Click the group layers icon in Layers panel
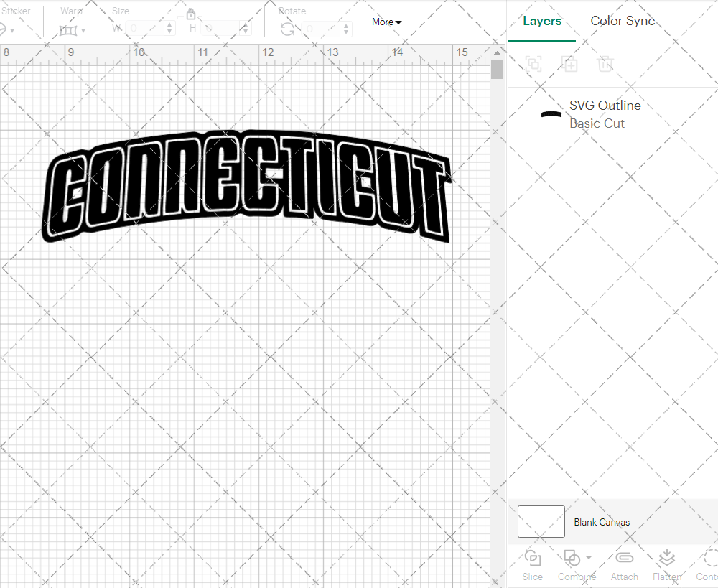 coord(533,64)
